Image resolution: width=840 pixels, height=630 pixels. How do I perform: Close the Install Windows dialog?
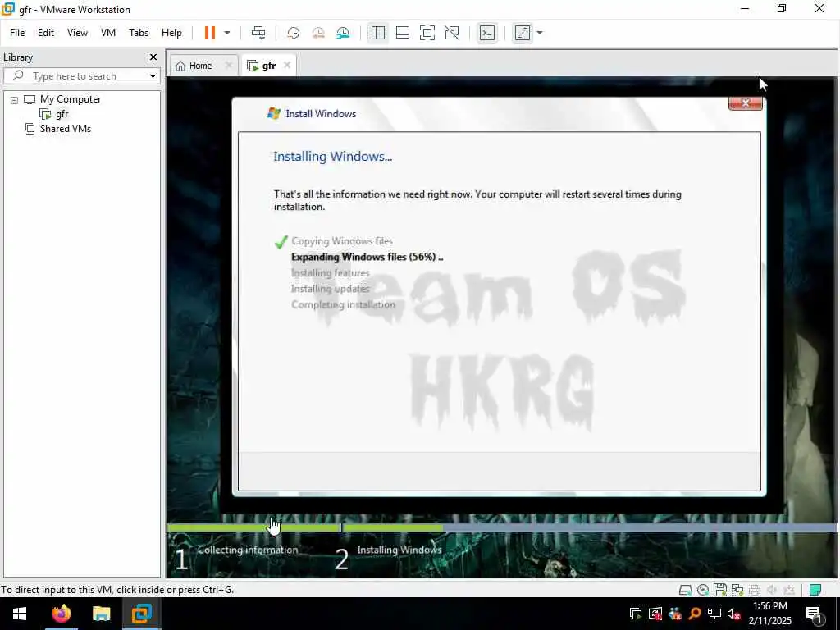click(745, 103)
